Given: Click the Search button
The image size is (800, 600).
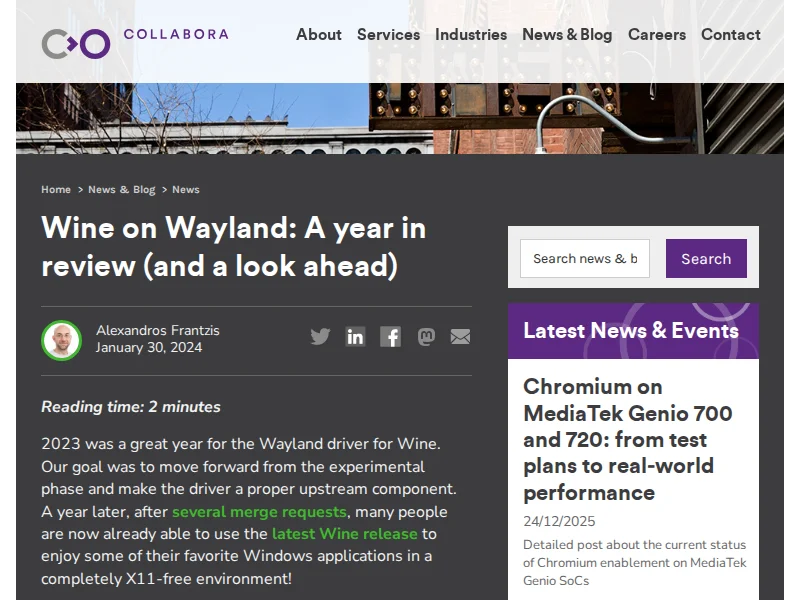Looking at the screenshot, I should tap(706, 258).
